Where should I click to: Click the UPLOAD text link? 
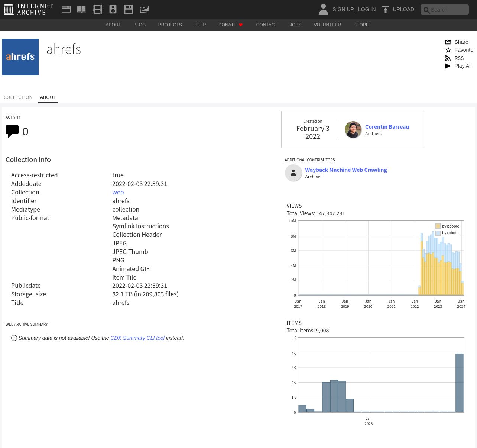point(403,9)
